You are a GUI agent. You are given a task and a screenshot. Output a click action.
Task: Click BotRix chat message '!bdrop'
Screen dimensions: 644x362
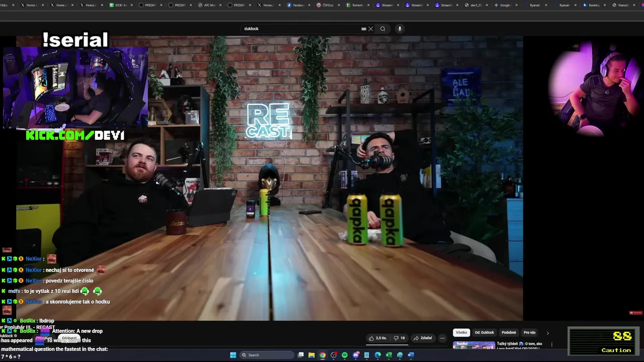point(46,321)
